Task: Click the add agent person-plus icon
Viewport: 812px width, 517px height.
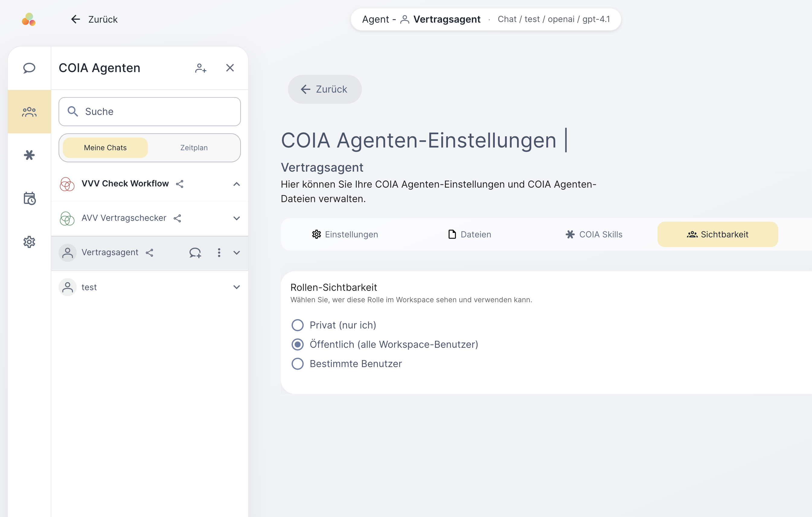Action: pos(201,68)
